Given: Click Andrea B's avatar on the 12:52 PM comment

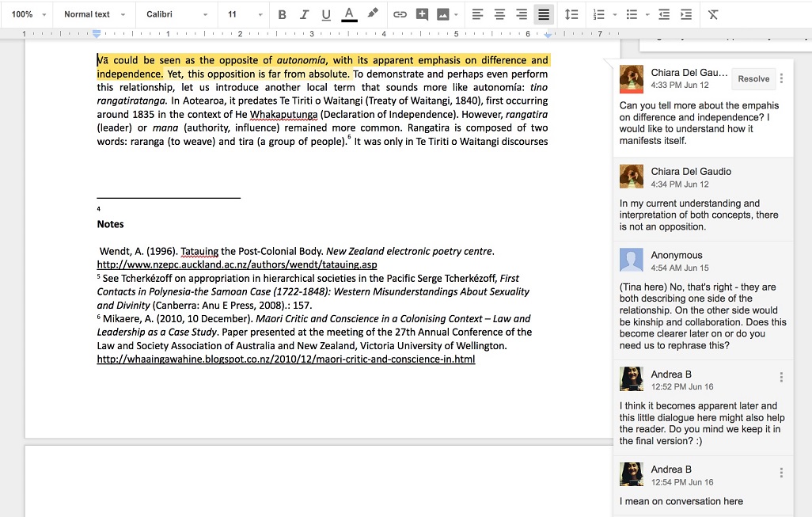Looking at the screenshot, I should [x=632, y=378].
